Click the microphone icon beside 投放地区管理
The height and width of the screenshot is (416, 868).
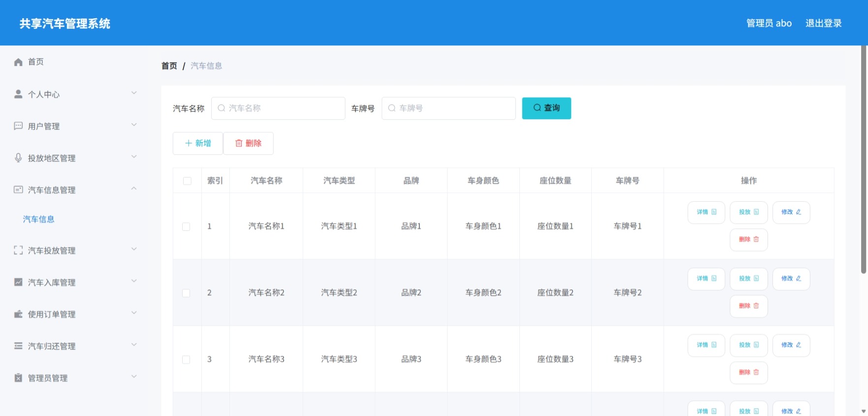click(18, 158)
